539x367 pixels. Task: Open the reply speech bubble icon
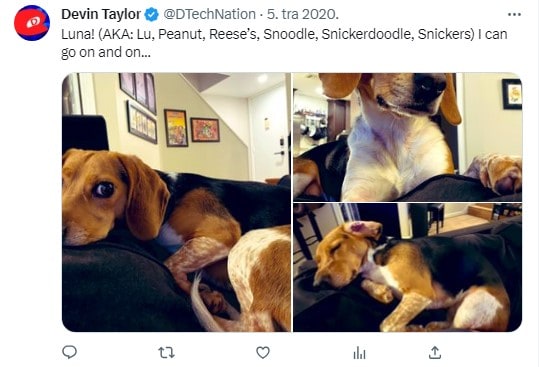(69, 352)
